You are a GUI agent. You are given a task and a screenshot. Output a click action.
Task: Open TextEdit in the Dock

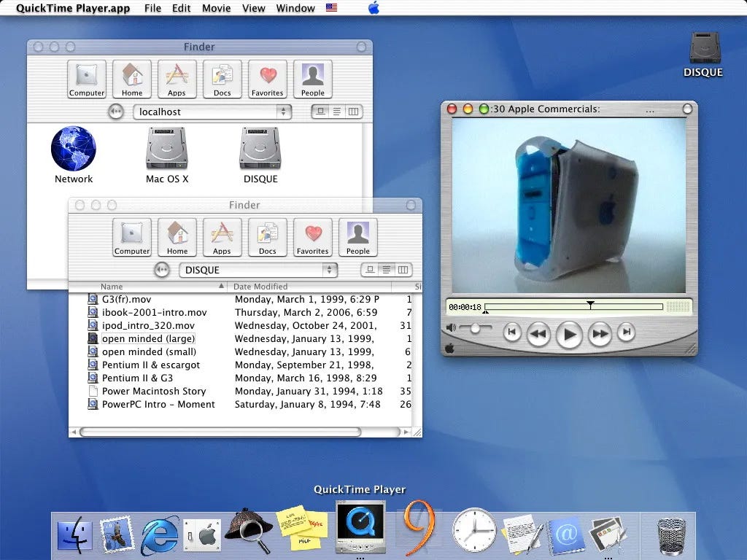[522, 534]
